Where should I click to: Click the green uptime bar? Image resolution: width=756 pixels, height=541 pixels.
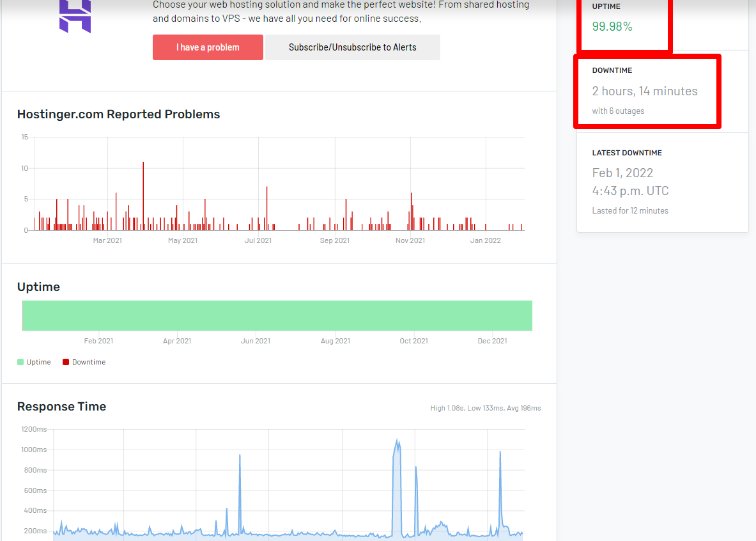tap(277, 316)
